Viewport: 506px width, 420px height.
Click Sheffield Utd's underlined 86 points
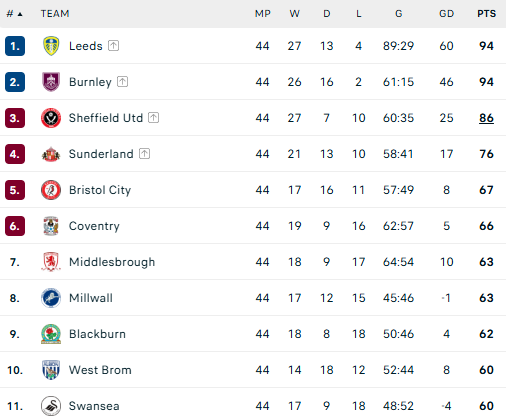(486, 118)
